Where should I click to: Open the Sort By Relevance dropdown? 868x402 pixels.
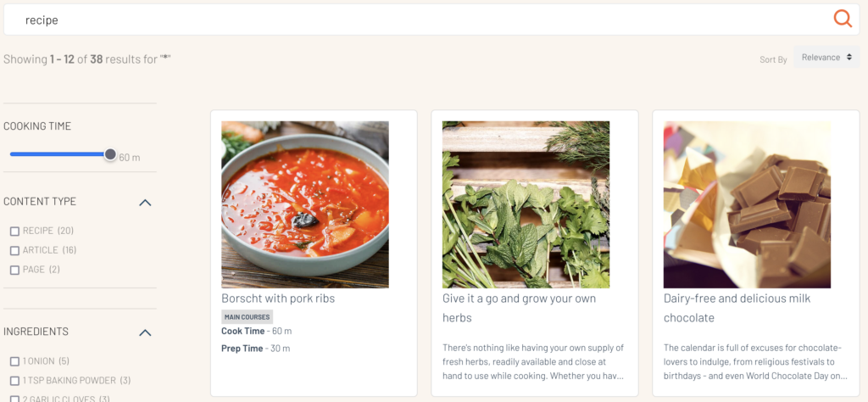coord(826,58)
